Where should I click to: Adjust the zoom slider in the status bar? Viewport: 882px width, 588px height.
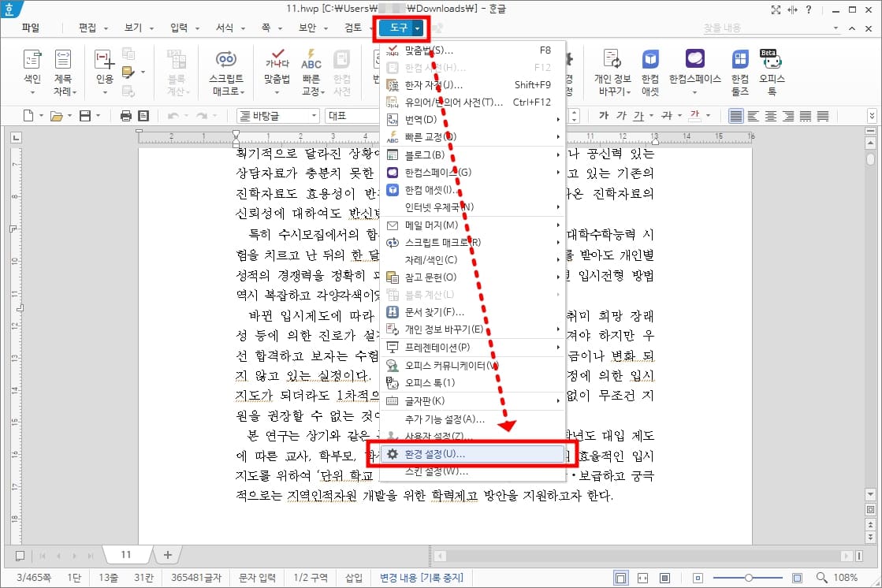tap(747, 576)
